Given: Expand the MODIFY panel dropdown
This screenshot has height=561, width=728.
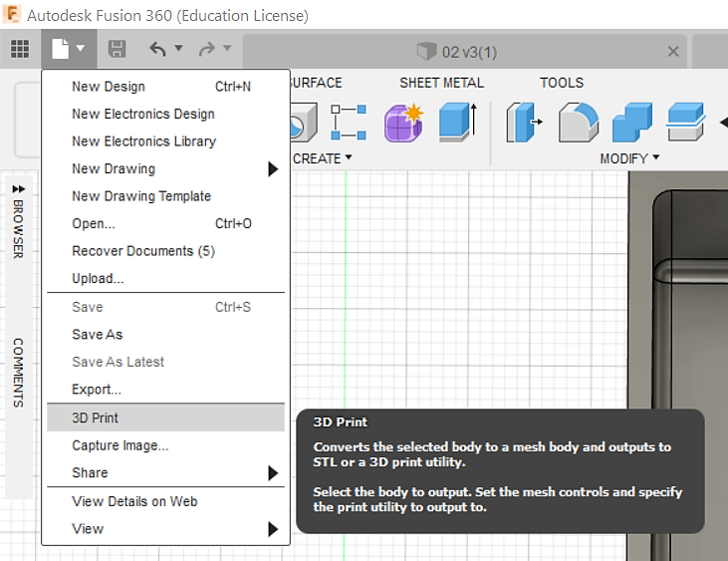Looking at the screenshot, I should pyautogui.click(x=629, y=158).
